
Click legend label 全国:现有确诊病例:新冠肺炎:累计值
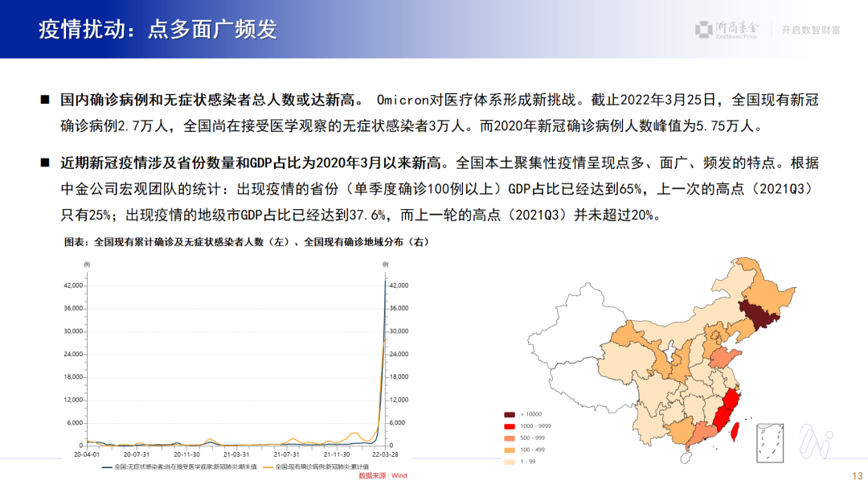(x=321, y=466)
